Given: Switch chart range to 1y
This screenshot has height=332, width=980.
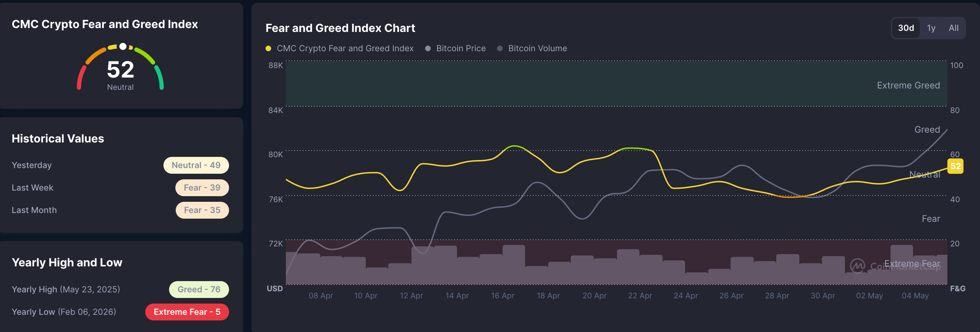Looking at the screenshot, I should click(931, 28).
